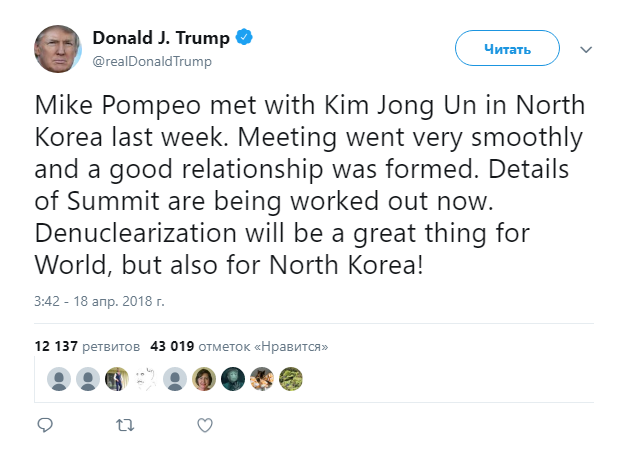Open the white sketch liker avatar

pyautogui.click(x=146, y=379)
